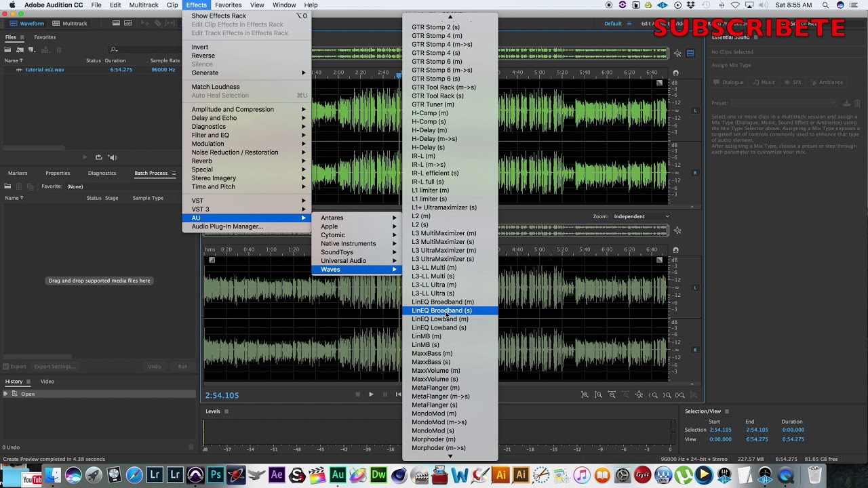The width and height of the screenshot is (868, 488).
Task: Show the spectral pitch display icon
Action: [x=128, y=23]
